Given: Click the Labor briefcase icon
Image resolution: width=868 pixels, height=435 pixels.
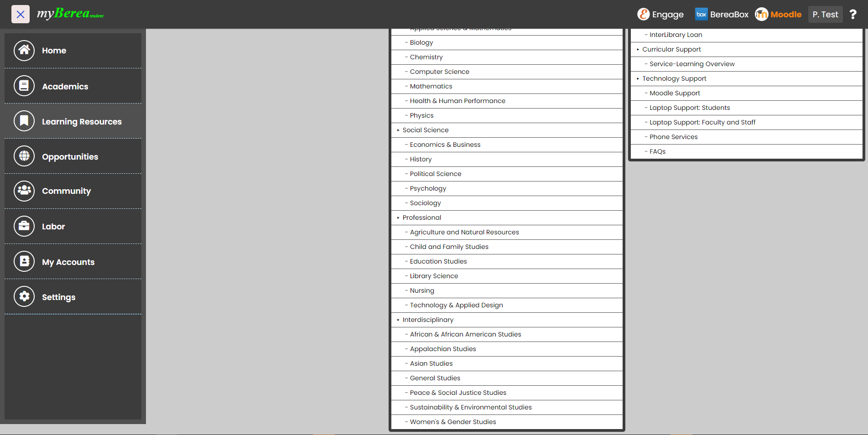Looking at the screenshot, I should pyautogui.click(x=24, y=226).
